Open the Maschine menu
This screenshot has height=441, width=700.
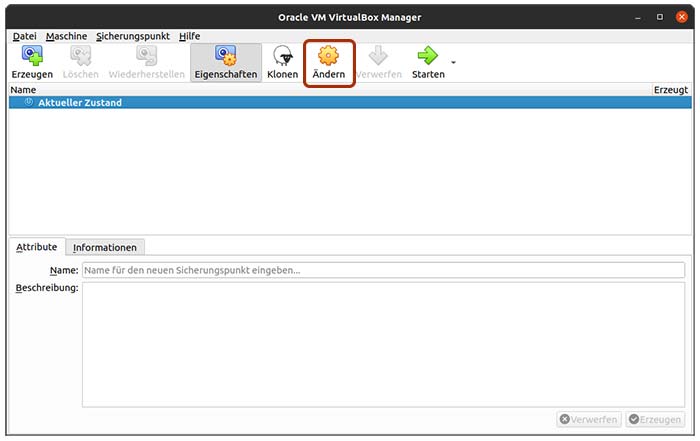[67, 36]
